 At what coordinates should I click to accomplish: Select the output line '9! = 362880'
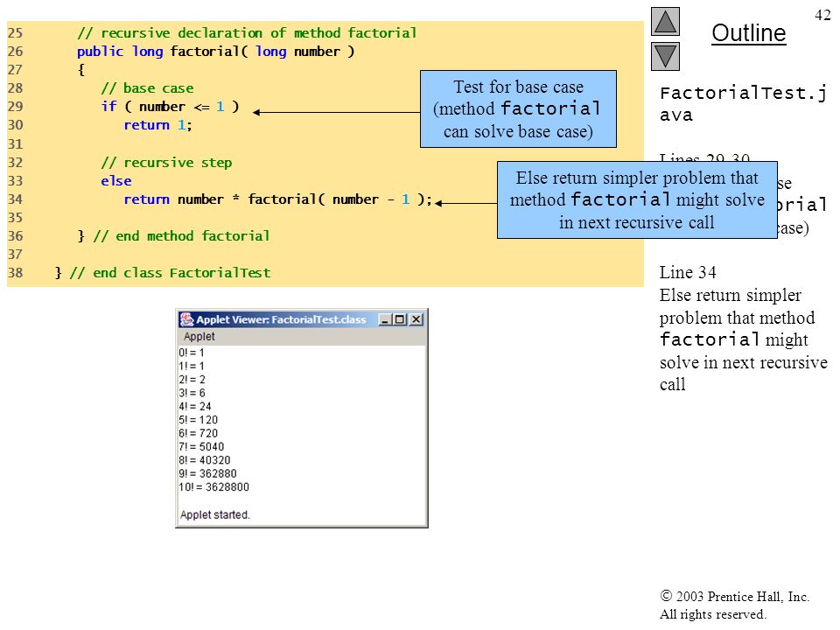click(208, 473)
